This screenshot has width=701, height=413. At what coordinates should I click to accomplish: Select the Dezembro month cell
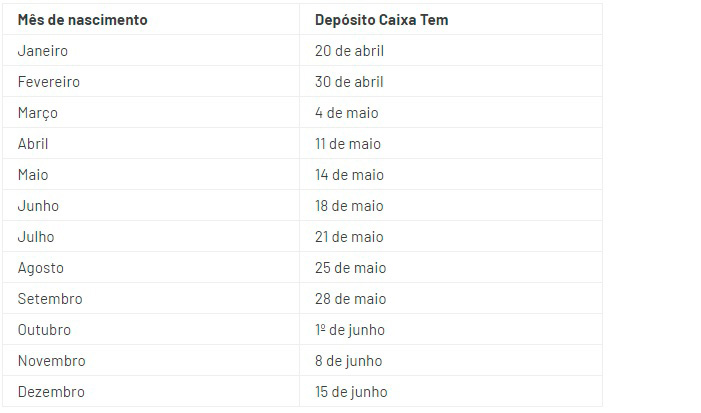(151, 391)
